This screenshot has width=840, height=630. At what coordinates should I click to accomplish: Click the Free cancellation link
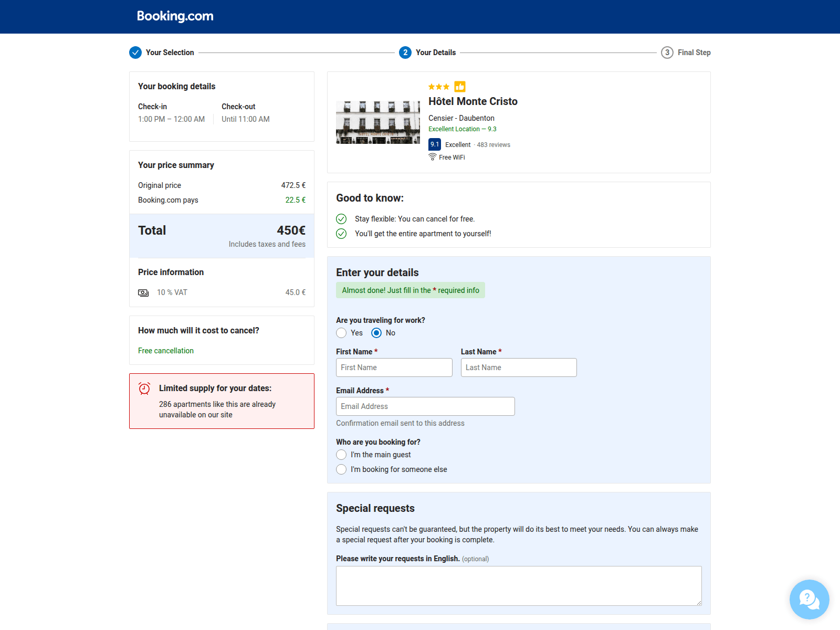pos(166,351)
